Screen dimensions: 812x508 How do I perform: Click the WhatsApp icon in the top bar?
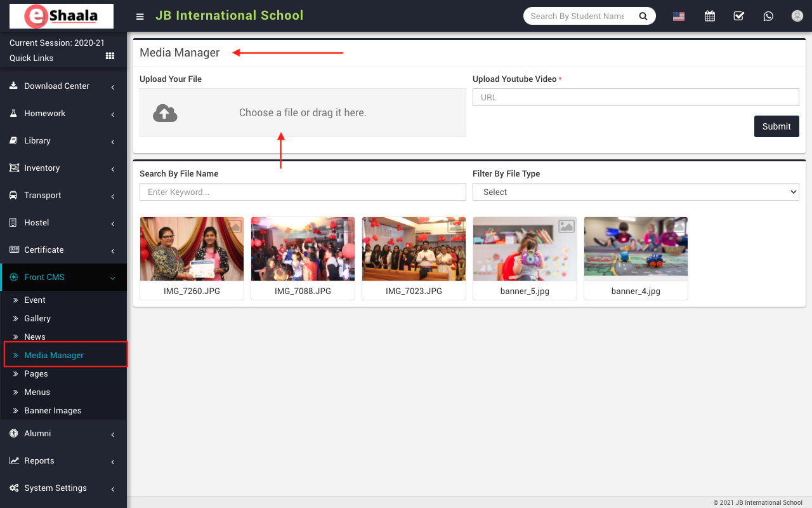(768, 17)
